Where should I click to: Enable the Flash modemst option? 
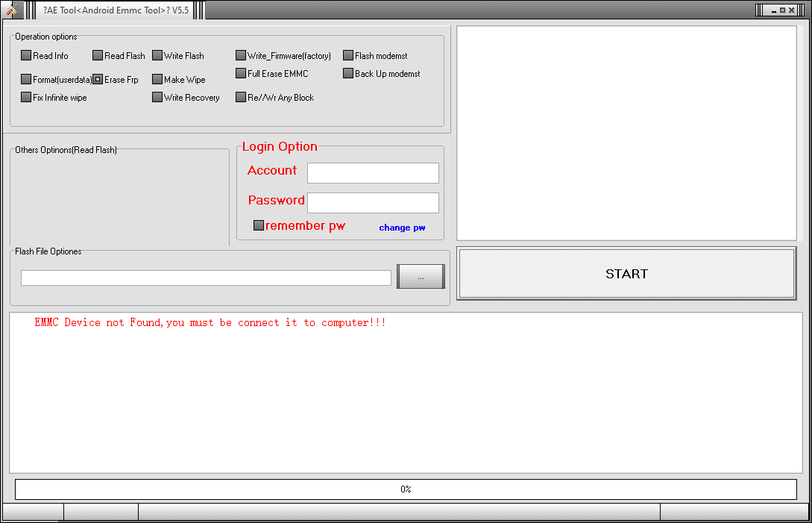pos(347,54)
